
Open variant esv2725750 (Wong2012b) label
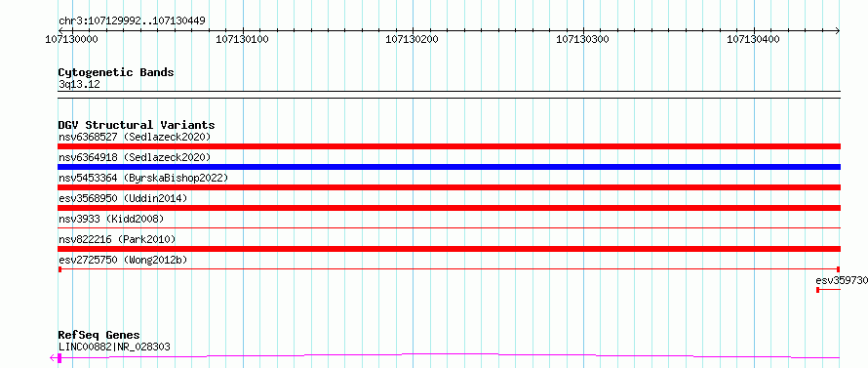click(x=123, y=260)
